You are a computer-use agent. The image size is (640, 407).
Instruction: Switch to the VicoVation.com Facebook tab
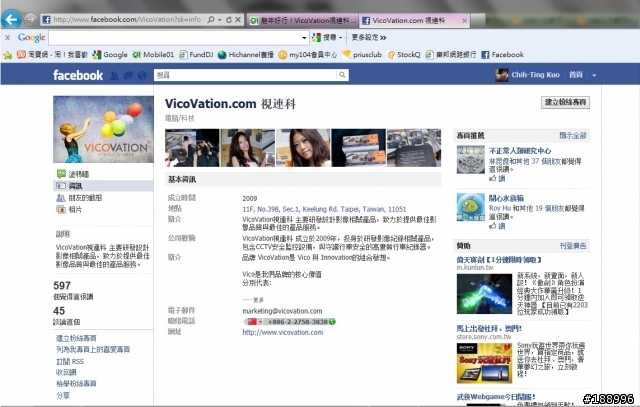point(409,20)
